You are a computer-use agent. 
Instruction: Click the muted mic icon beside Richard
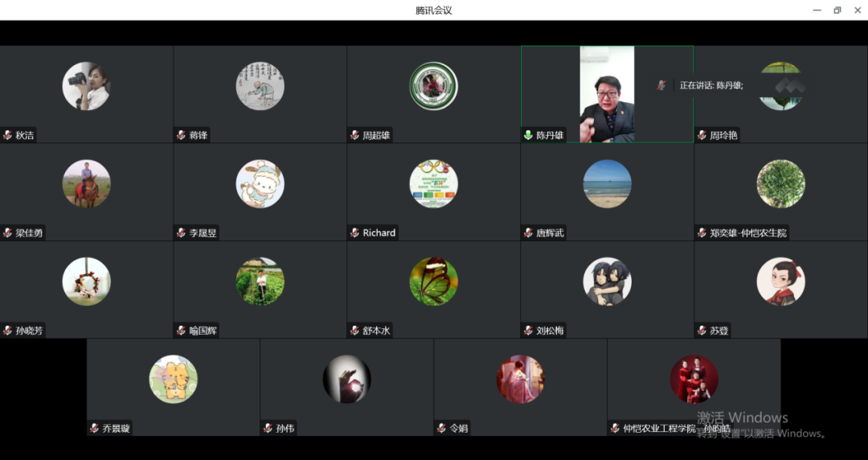(354, 232)
